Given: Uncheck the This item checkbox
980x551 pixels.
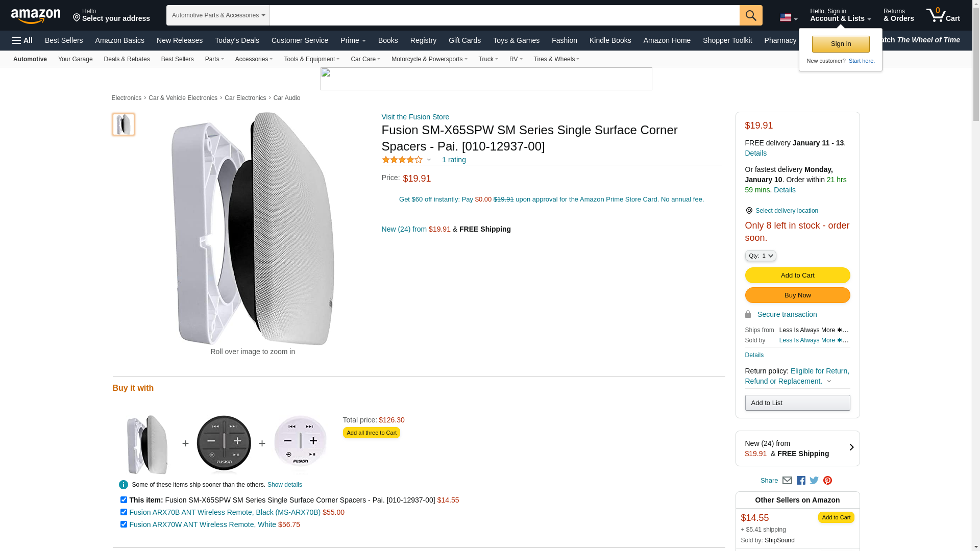Looking at the screenshot, I should pos(124,500).
